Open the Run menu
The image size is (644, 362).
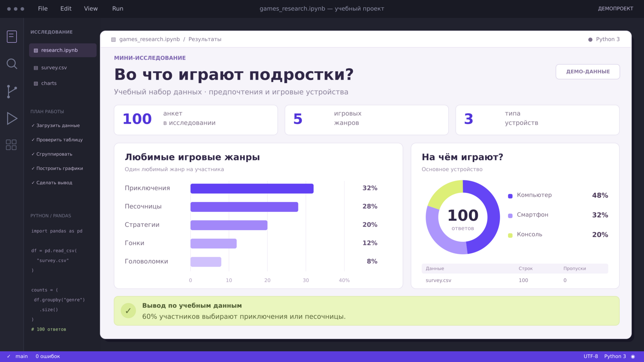coord(118,8)
